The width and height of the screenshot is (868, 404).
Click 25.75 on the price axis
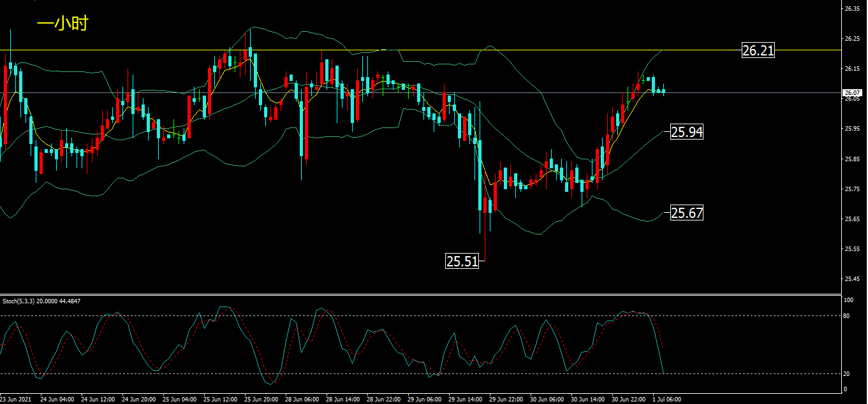coord(852,189)
